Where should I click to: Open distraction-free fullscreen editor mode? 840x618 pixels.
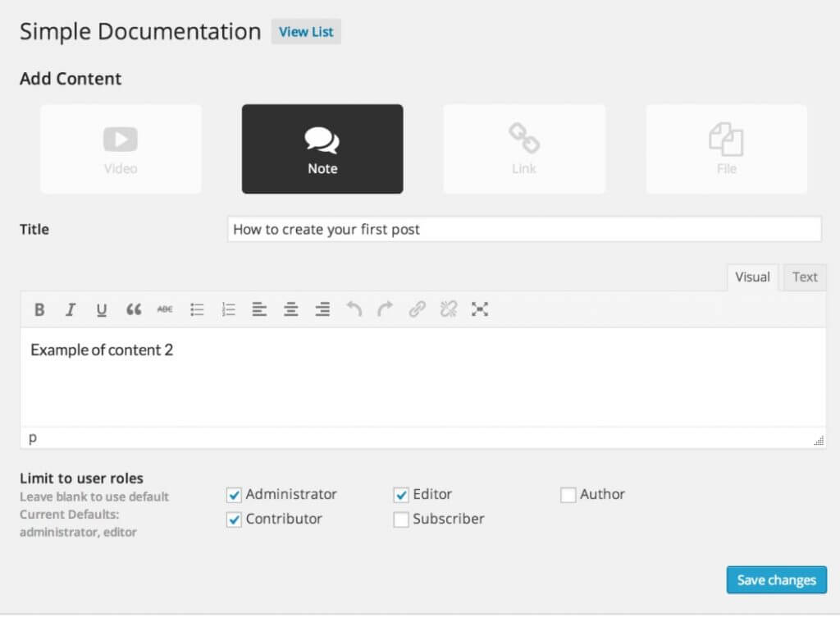coord(479,309)
